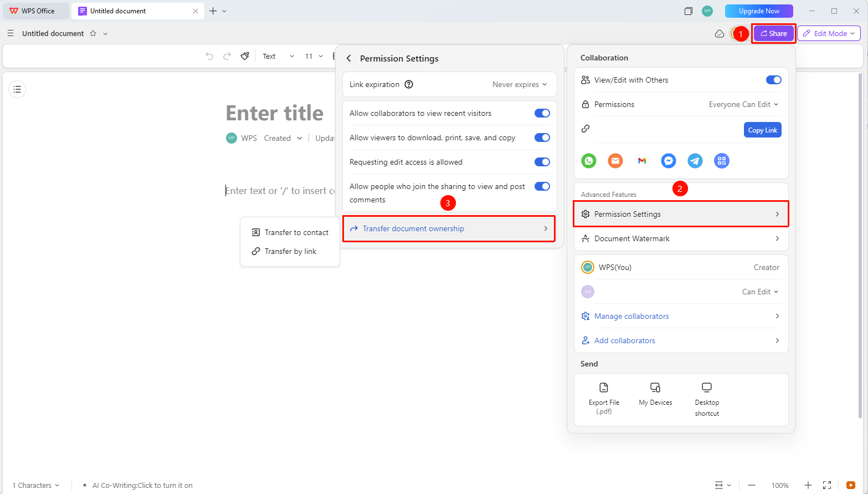Image resolution: width=868 pixels, height=494 pixels.
Task: Open Never expires link expiration dropdown
Action: point(520,84)
